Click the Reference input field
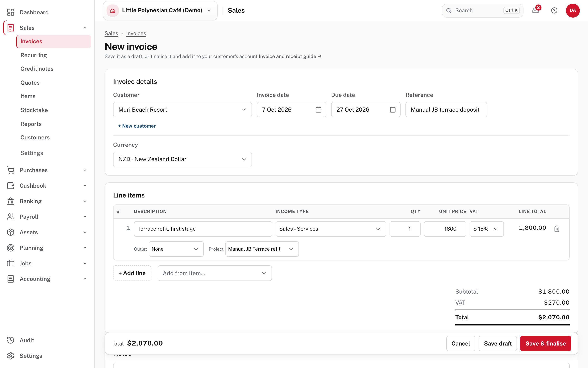The image size is (588, 368). [446, 110]
